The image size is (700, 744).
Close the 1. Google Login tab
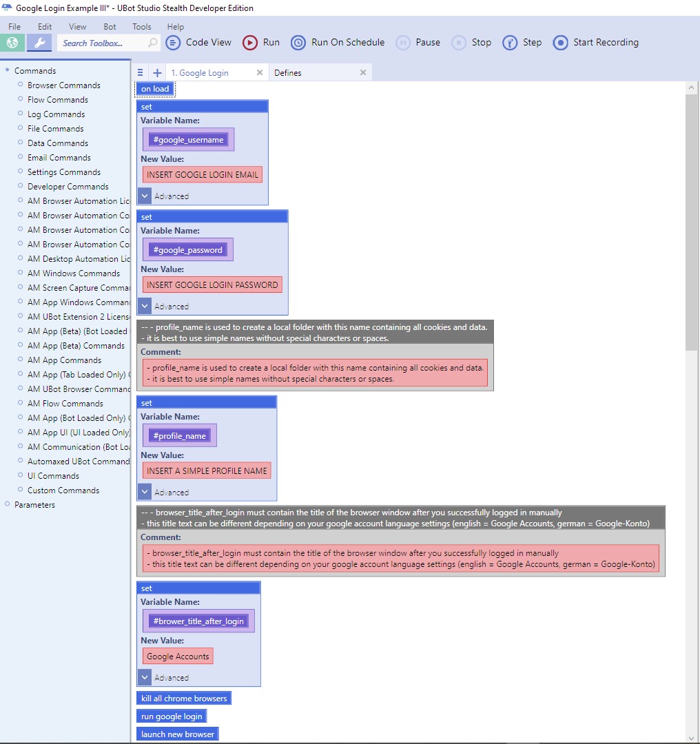click(260, 72)
